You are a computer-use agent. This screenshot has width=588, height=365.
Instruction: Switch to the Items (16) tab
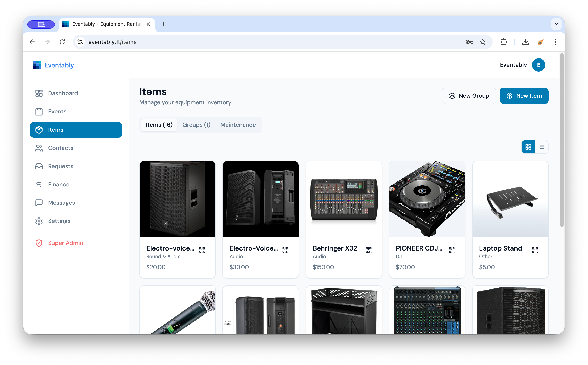point(159,125)
